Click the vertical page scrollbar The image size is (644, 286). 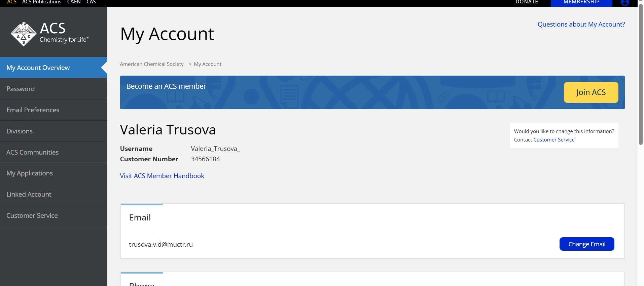pos(641,74)
